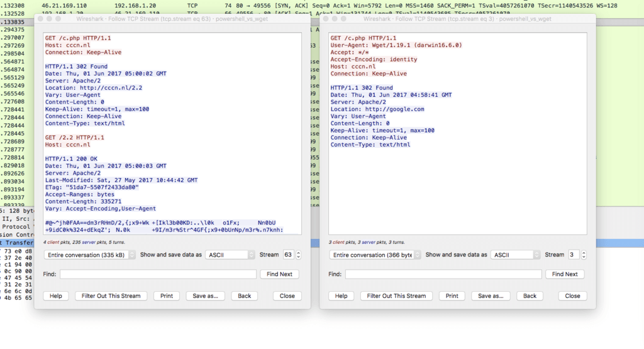Focus the Find field in stream 3 dialog

click(443, 274)
